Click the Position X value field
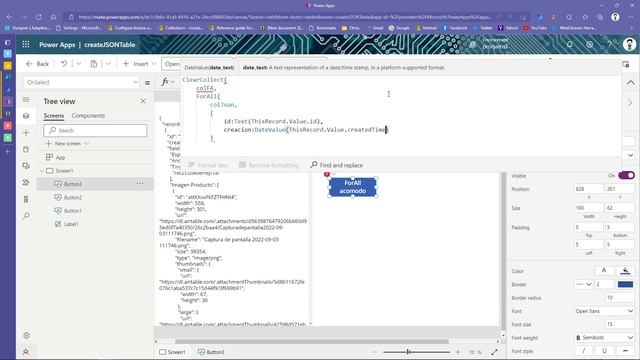 point(589,189)
